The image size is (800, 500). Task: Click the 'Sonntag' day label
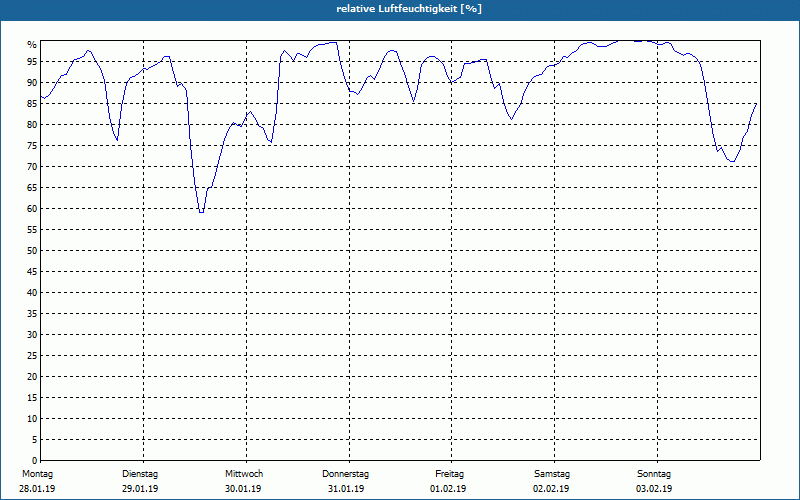[x=654, y=474]
